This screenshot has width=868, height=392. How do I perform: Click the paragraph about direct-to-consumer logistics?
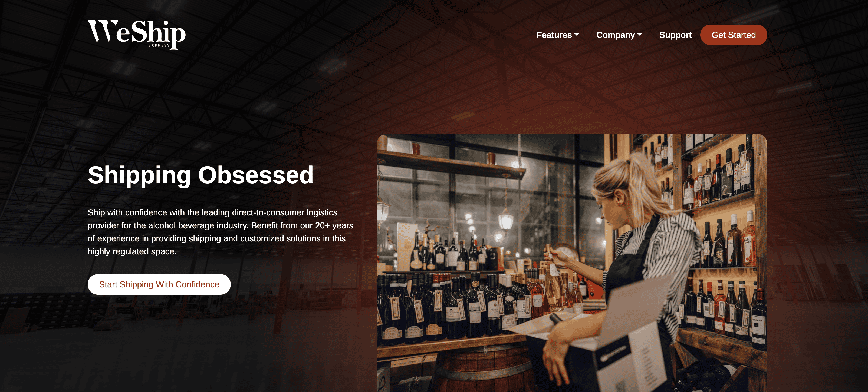click(x=221, y=232)
